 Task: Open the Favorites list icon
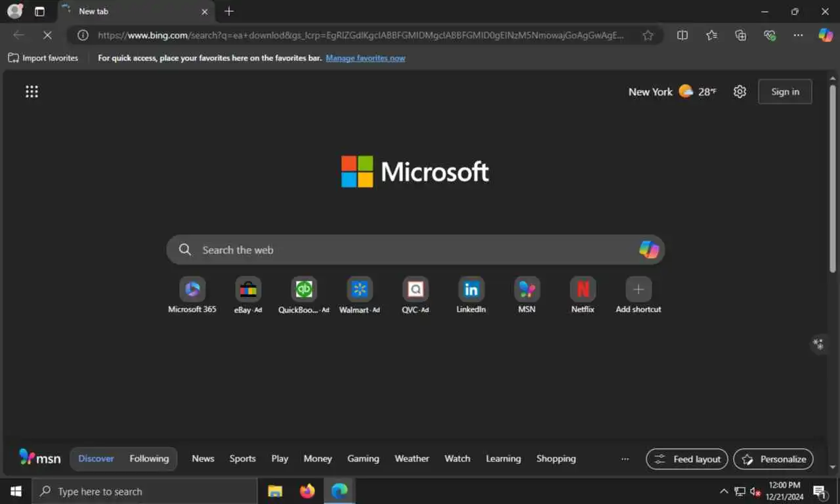(x=711, y=35)
